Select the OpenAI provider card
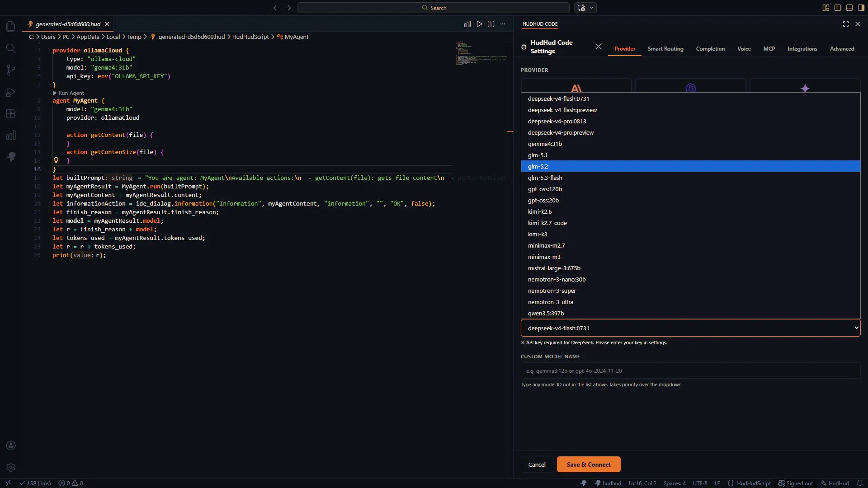This screenshot has height=488, width=868. pos(691,86)
